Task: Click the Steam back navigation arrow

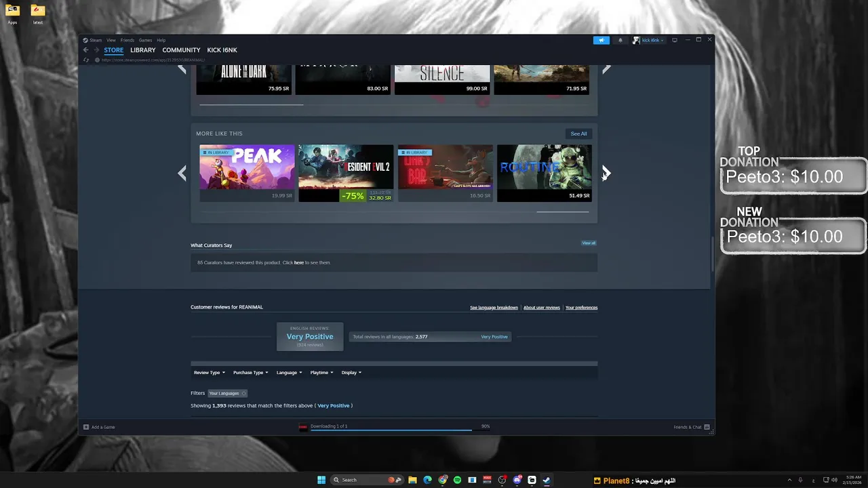Action: click(85, 50)
